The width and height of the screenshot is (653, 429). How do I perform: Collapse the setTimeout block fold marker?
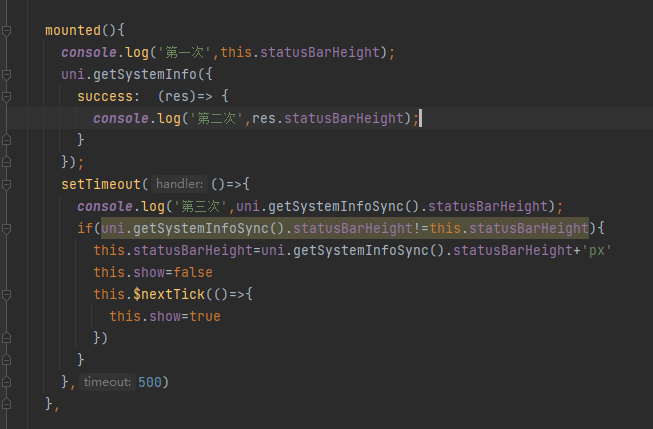pyautogui.click(x=6, y=185)
